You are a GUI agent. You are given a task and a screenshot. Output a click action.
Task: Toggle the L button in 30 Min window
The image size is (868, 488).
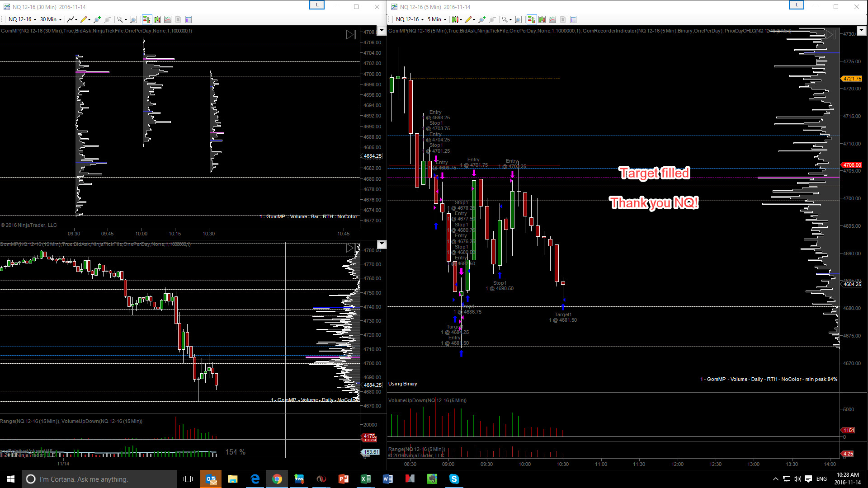coord(317,5)
